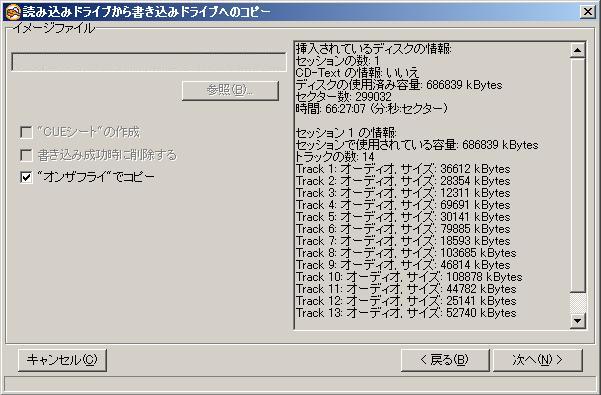Select Track 9 row with 46814 kBytes

pos(403,265)
